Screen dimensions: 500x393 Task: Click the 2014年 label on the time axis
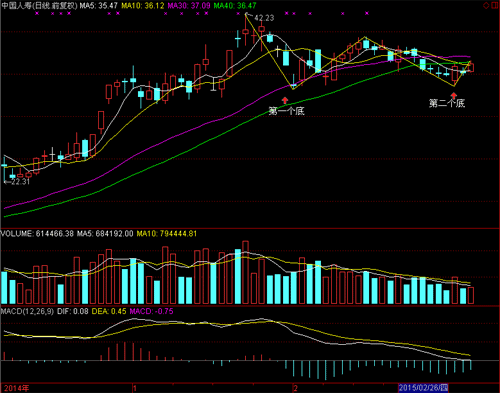point(17,388)
